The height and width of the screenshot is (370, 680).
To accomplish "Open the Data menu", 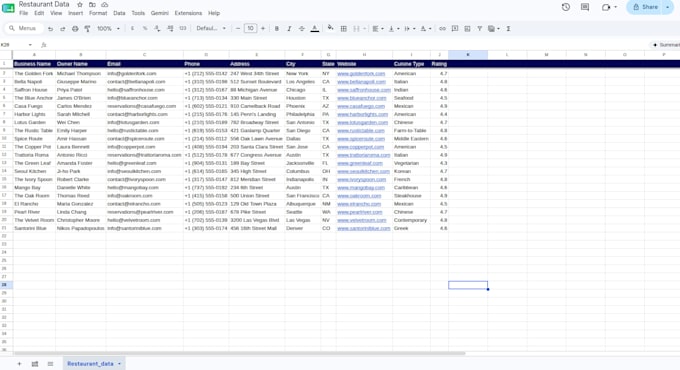I will point(119,13).
